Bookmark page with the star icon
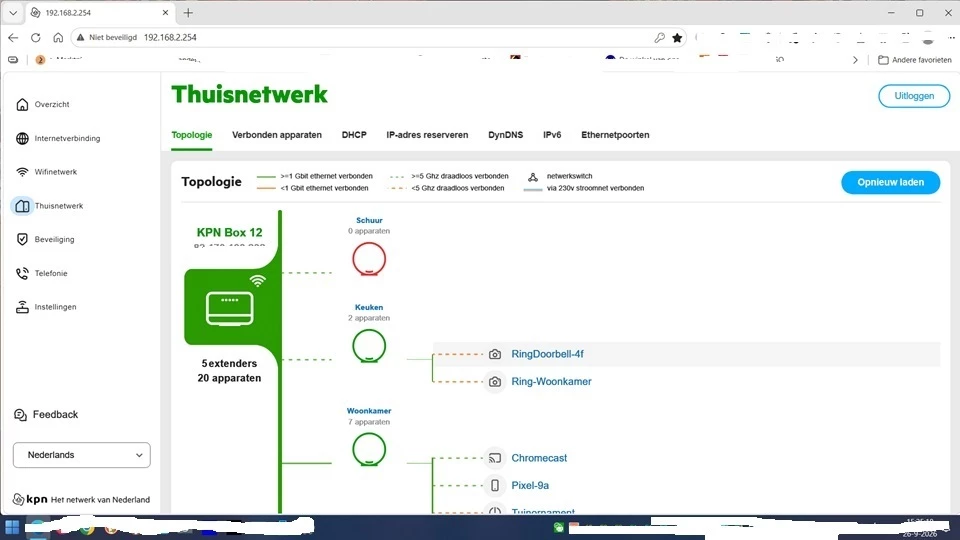 click(677, 37)
